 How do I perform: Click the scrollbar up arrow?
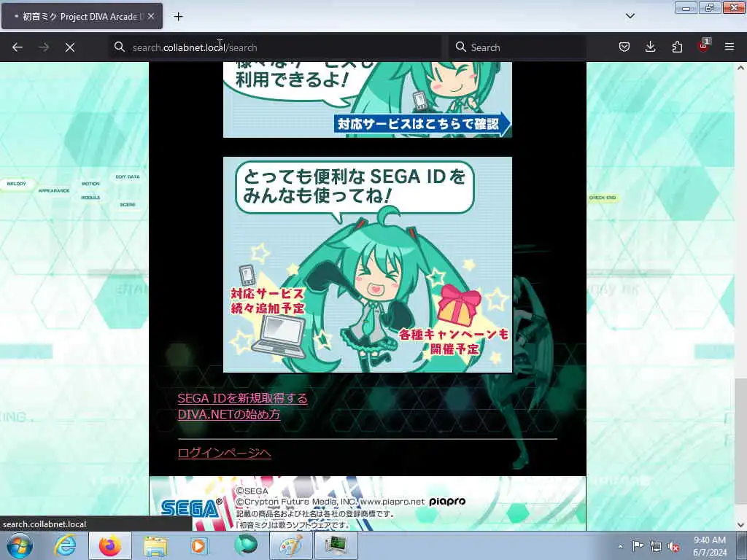(x=740, y=68)
